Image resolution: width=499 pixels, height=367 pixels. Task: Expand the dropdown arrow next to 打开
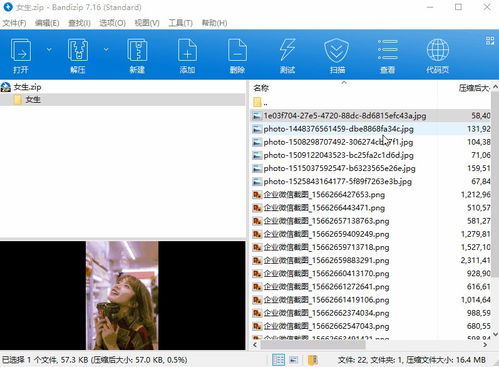pos(49,50)
